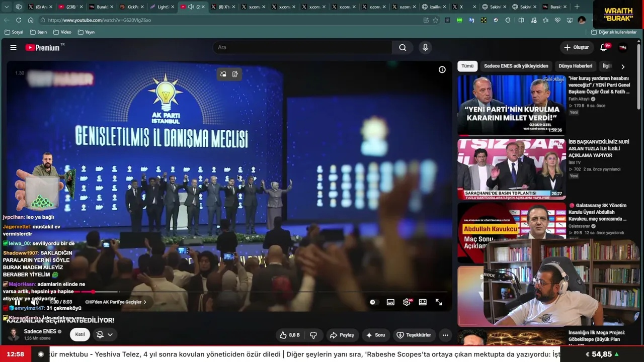Open more actions ellipsis below video
Screen dimensions: 644x362
click(445, 335)
